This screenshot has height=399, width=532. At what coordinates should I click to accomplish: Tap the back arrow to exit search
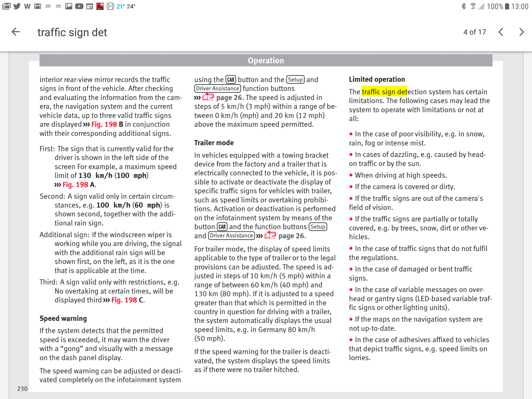[x=16, y=32]
